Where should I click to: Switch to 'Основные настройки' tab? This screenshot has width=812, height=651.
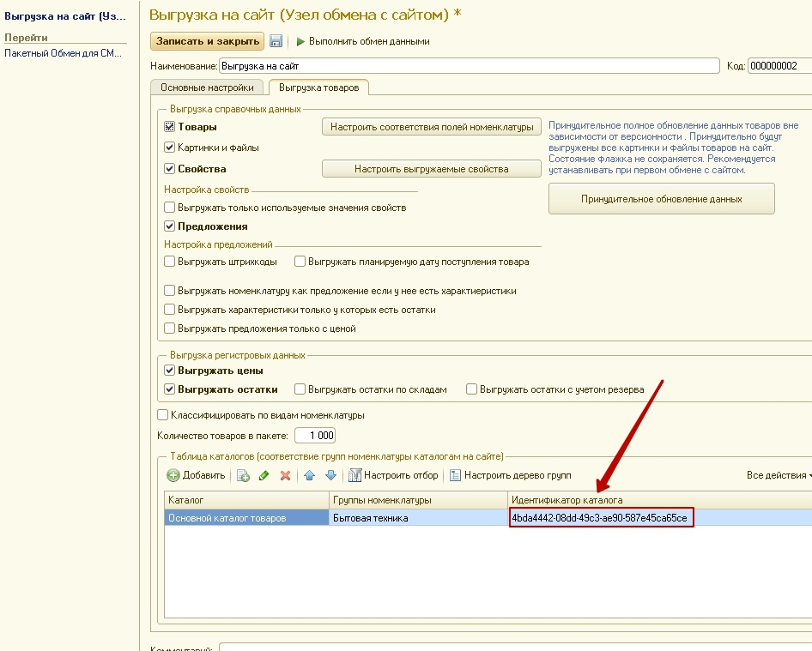point(208,87)
